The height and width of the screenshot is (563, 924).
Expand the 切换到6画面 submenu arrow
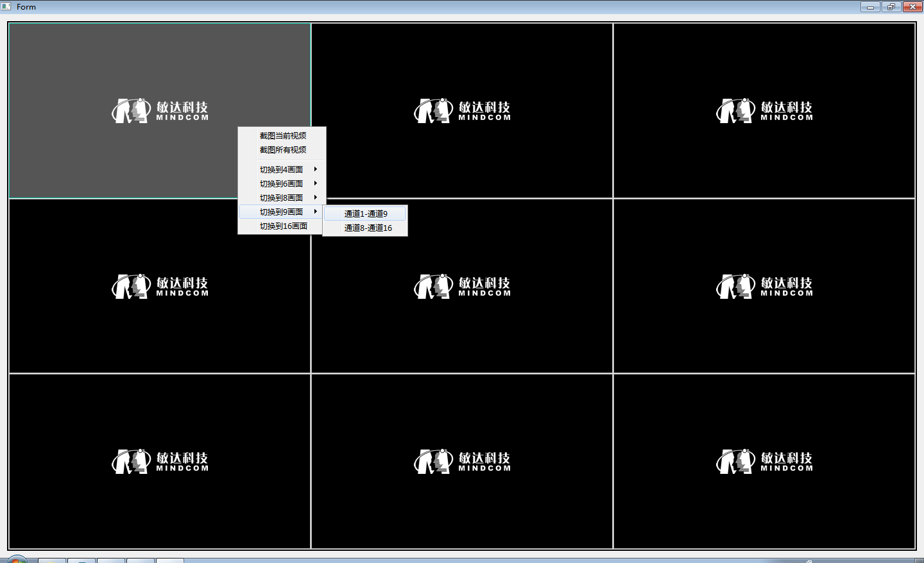[315, 183]
